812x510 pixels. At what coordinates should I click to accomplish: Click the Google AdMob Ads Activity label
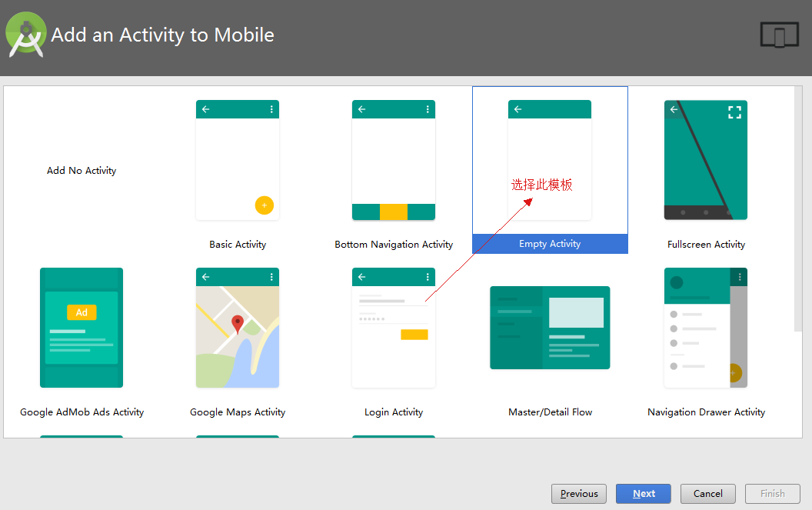click(82, 412)
